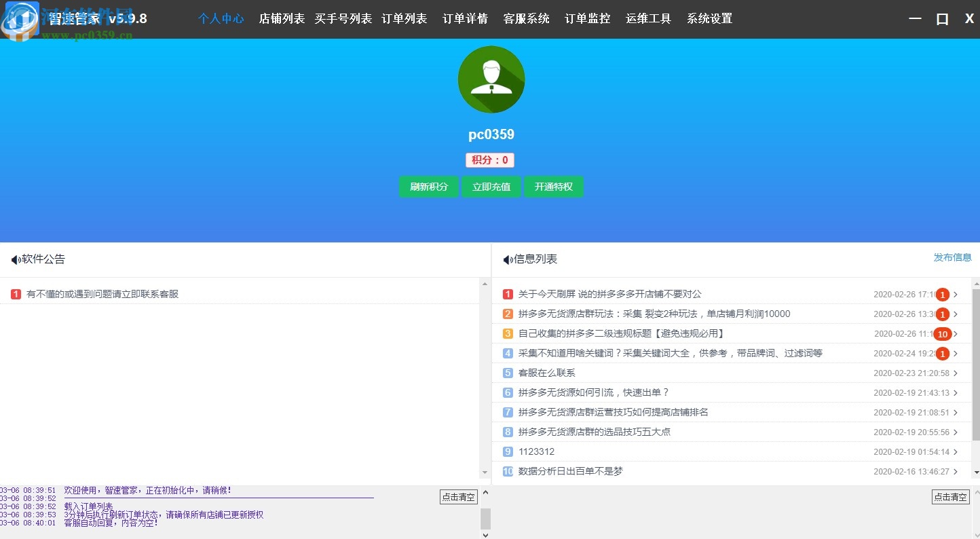Click the 立即充值 button
This screenshot has width=980, height=539.
491,187
